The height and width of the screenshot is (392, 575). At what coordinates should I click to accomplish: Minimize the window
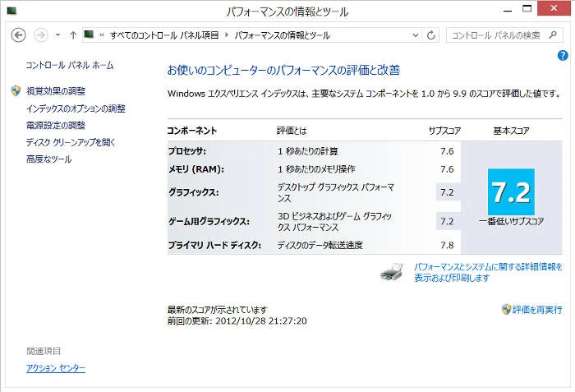(508, 9)
